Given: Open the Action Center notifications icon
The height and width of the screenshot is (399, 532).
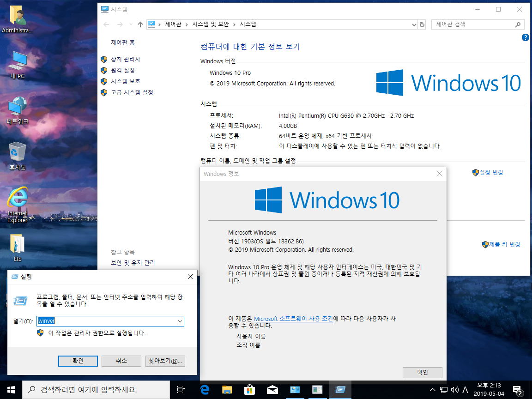Looking at the screenshot, I should (x=517, y=390).
